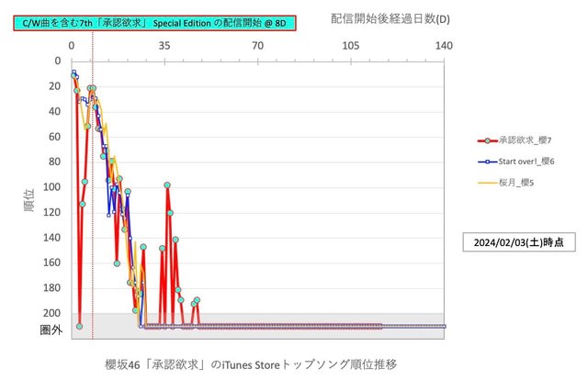This screenshot has width=588, height=380.
Task: Select the 2024/02/03(土)時点 date box
Action: click(519, 242)
